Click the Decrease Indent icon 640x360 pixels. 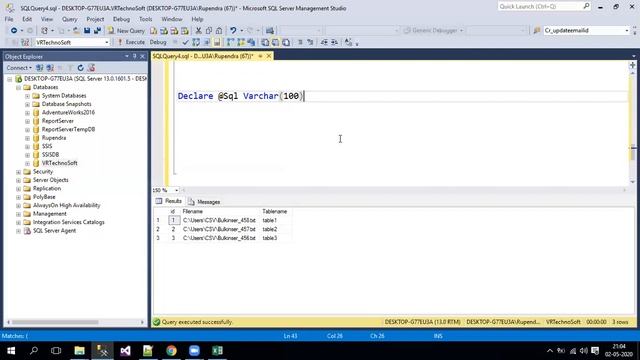[324, 42]
